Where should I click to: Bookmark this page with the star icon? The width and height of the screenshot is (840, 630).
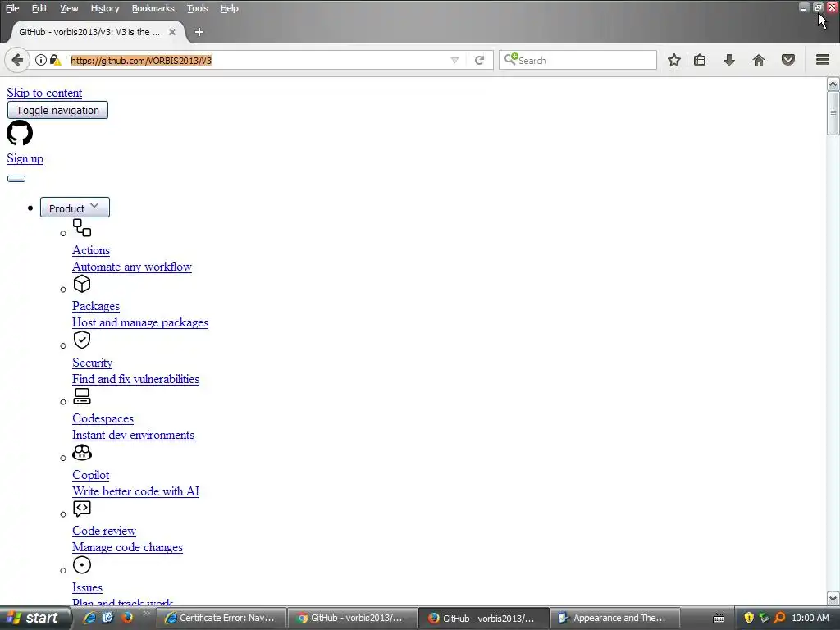674,60
